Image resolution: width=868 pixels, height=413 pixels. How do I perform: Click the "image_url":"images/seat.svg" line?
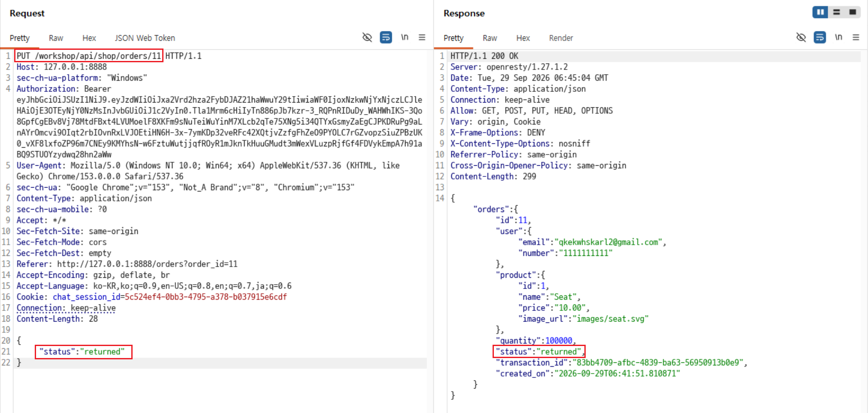click(584, 319)
